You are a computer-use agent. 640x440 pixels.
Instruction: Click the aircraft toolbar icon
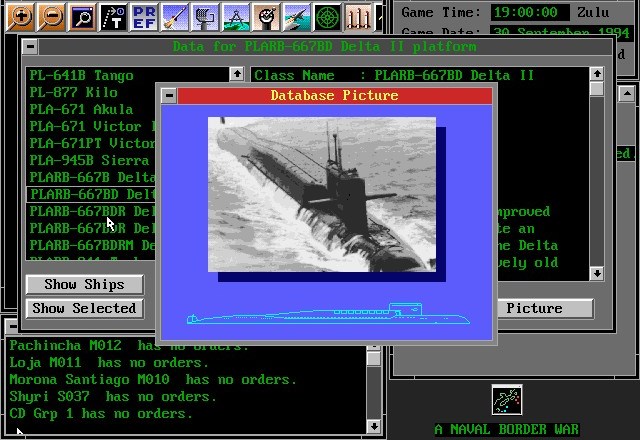pyautogui.click(x=297, y=15)
